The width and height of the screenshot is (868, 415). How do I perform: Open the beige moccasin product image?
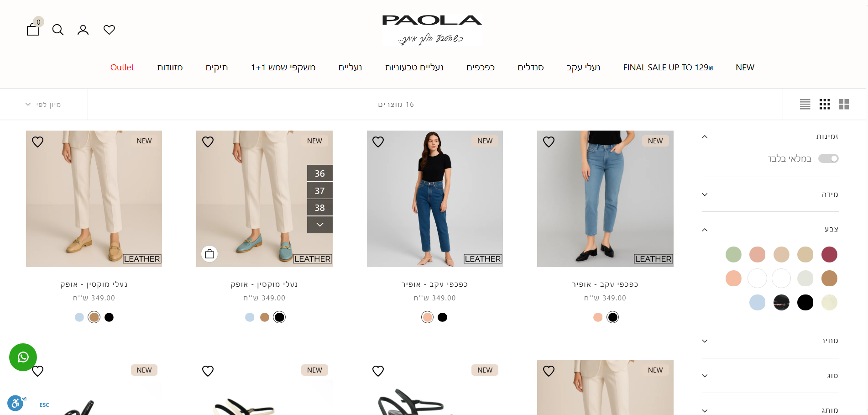point(94,199)
